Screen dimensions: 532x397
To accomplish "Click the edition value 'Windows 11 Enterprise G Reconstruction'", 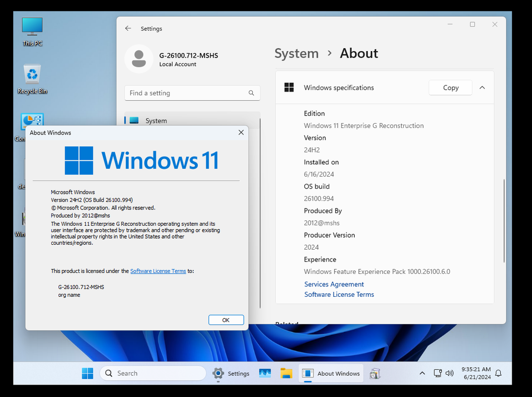I will pyautogui.click(x=364, y=126).
